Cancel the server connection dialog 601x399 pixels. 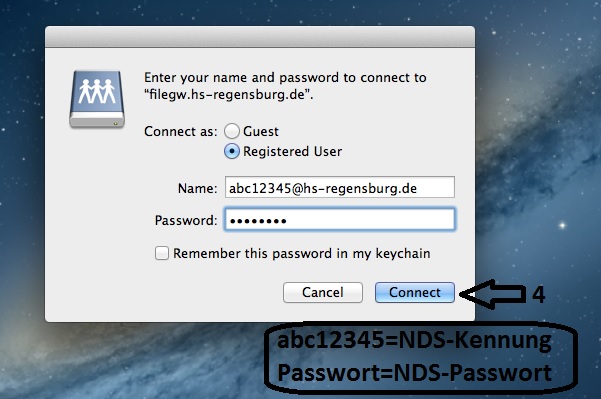click(323, 292)
